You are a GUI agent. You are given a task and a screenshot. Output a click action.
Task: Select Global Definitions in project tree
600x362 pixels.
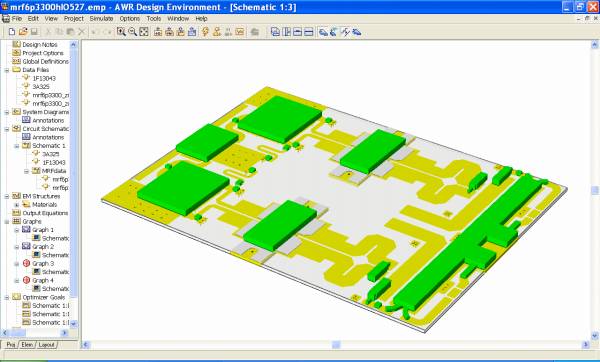click(46, 61)
